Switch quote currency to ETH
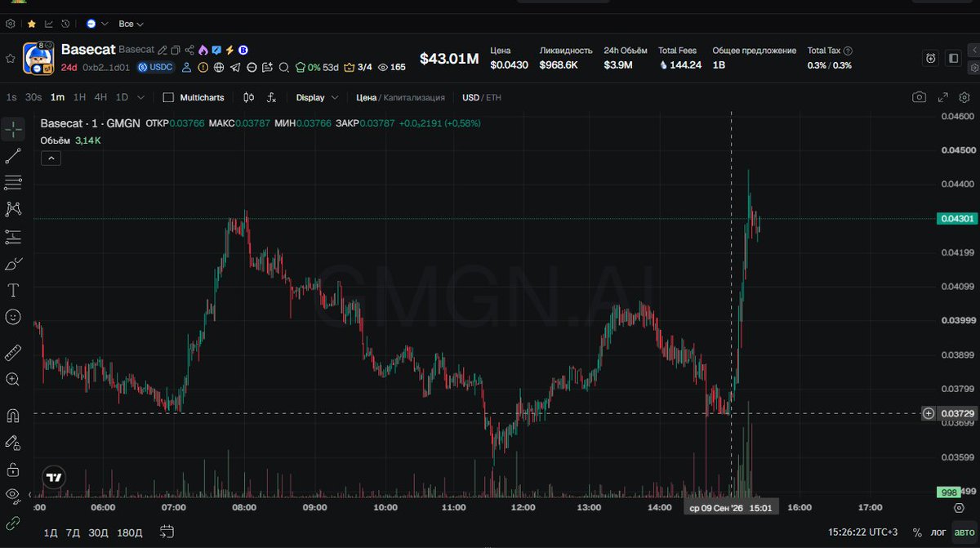Screen dimensions: 980x548 click(494, 97)
